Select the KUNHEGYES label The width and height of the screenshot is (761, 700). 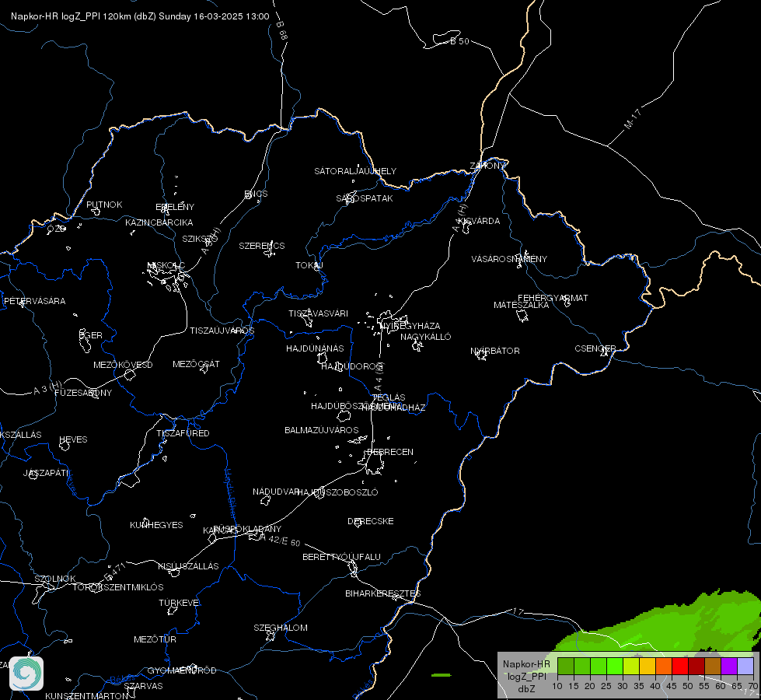click(156, 525)
